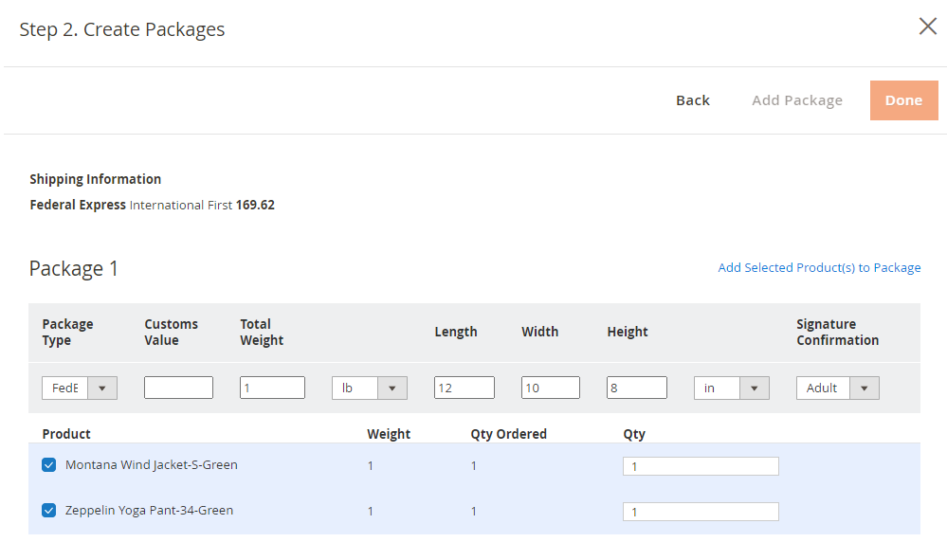This screenshot has width=947, height=560.
Task: Go Back to previous step
Action: pos(693,100)
